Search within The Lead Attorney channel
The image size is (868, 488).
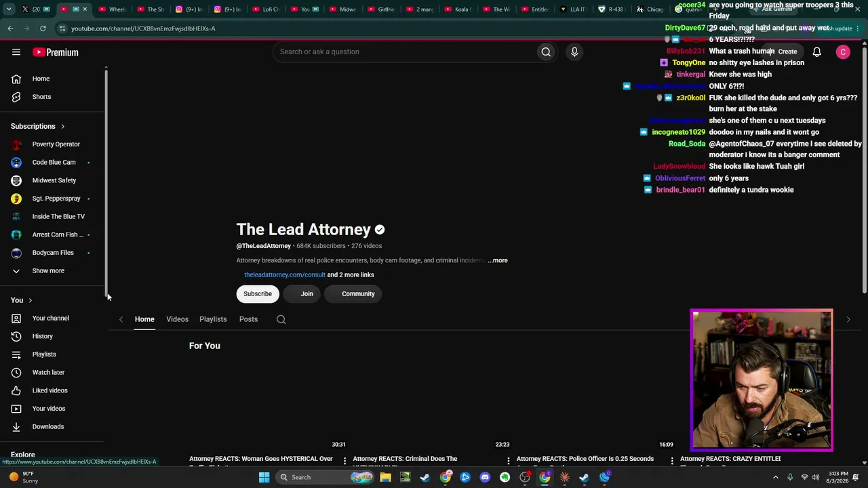pyautogui.click(x=281, y=319)
